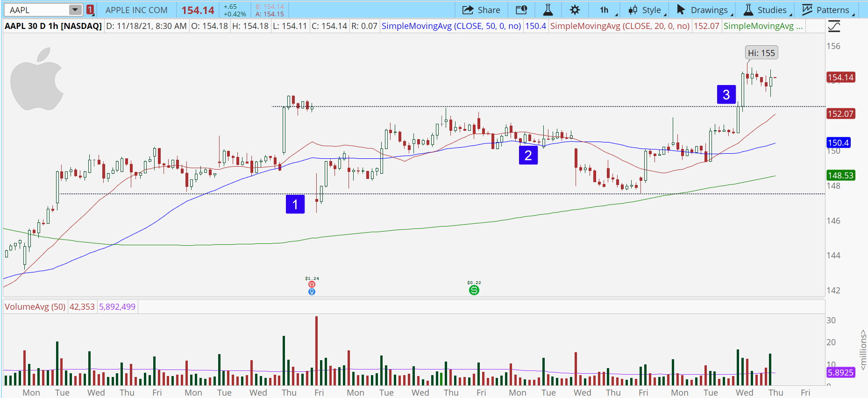Click the red number 1 link indicator

point(90,10)
